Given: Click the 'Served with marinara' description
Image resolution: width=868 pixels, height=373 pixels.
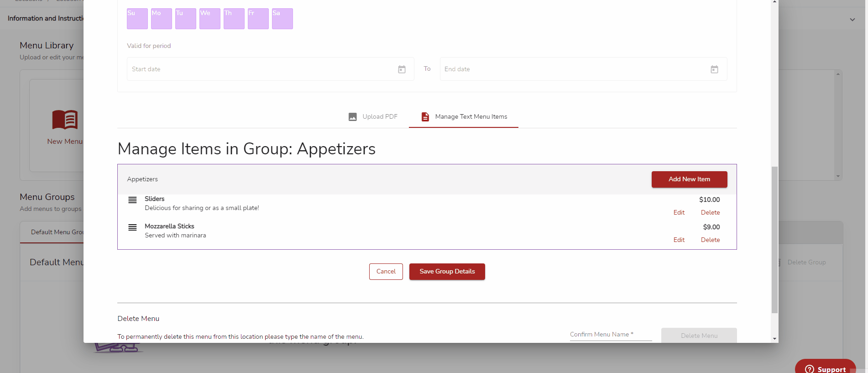Looking at the screenshot, I should pyautogui.click(x=175, y=236).
